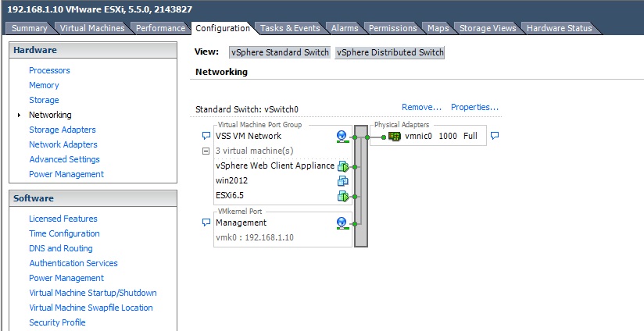Viewport: 644px width, 331px height.
Task: Click the gray vSwitch0 switch bar
Action: (361, 187)
